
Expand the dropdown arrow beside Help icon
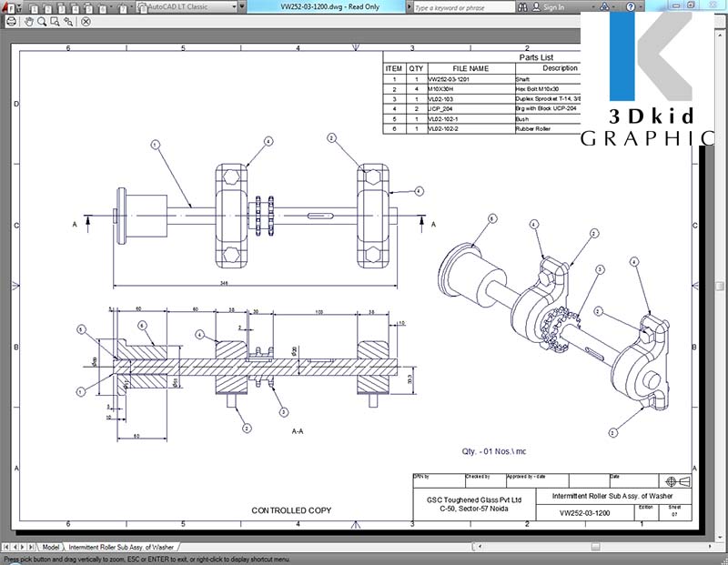(642, 7)
